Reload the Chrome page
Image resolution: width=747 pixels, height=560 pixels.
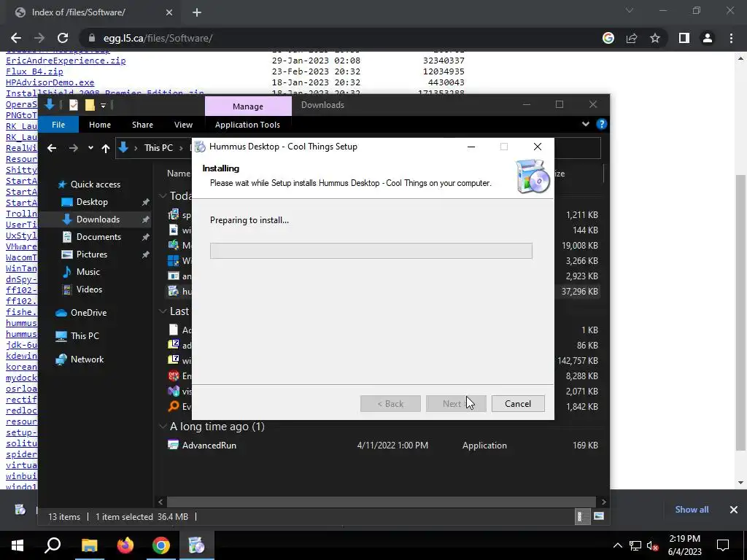63,38
